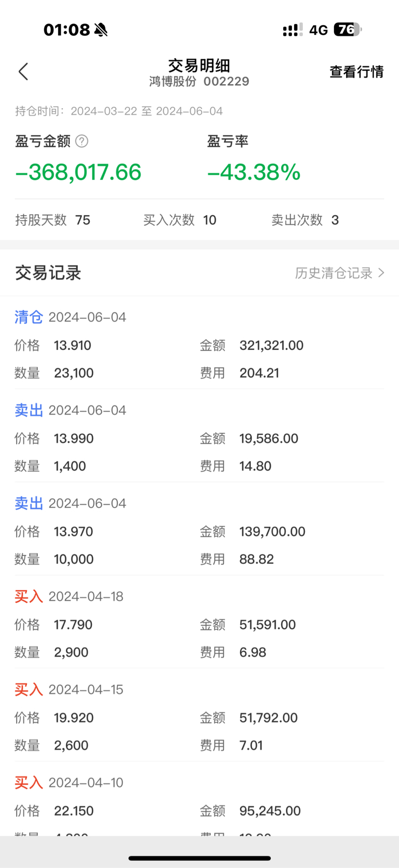Tap the 鸿博股份 002229 stock title
The image size is (399, 868).
[199, 82]
